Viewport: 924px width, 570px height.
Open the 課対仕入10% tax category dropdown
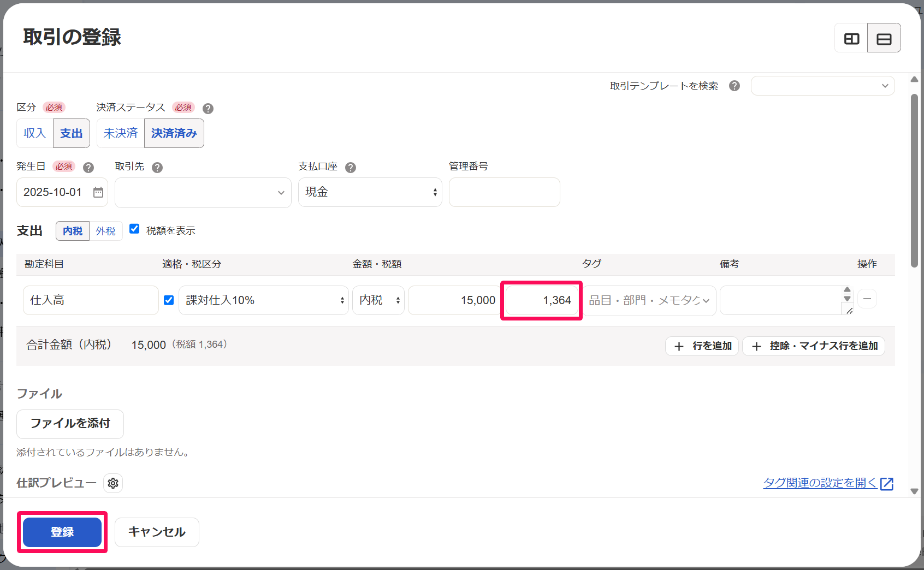click(264, 300)
